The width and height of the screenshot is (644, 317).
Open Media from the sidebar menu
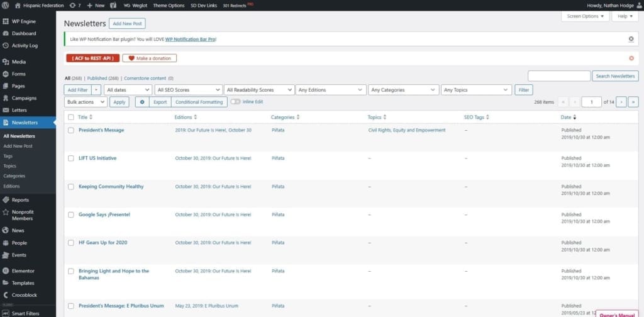click(18, 62)
